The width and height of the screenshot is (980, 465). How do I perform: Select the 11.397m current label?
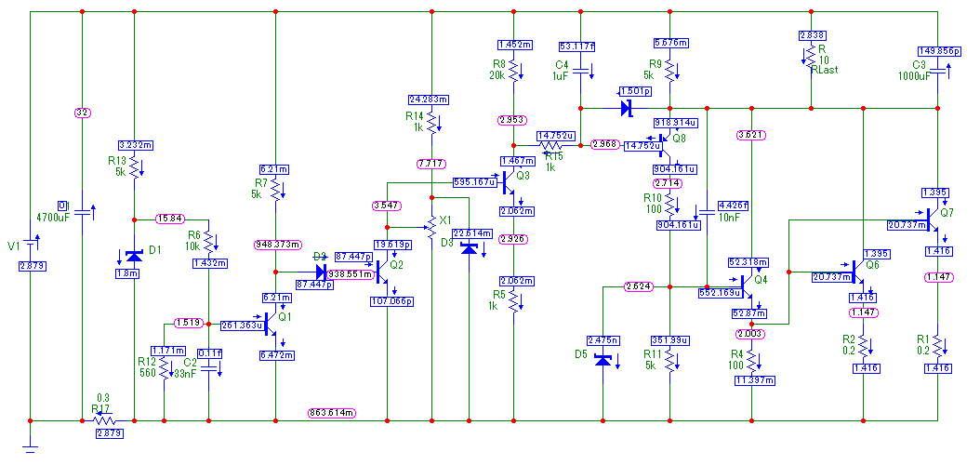754,380
